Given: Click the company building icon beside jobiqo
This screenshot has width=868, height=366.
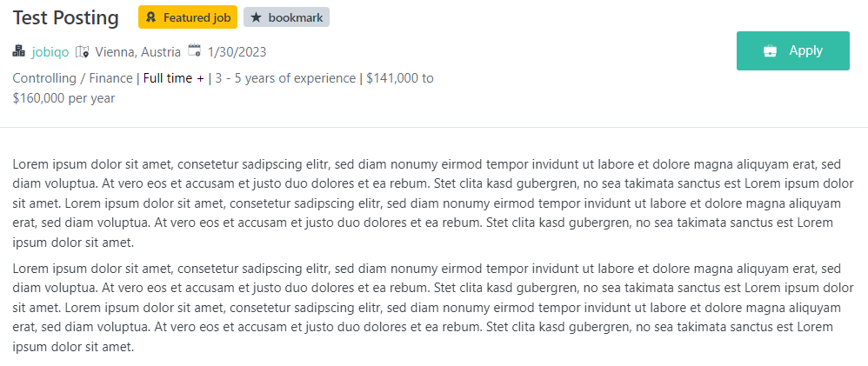Looking at the screenshot, I should (19, 51).
